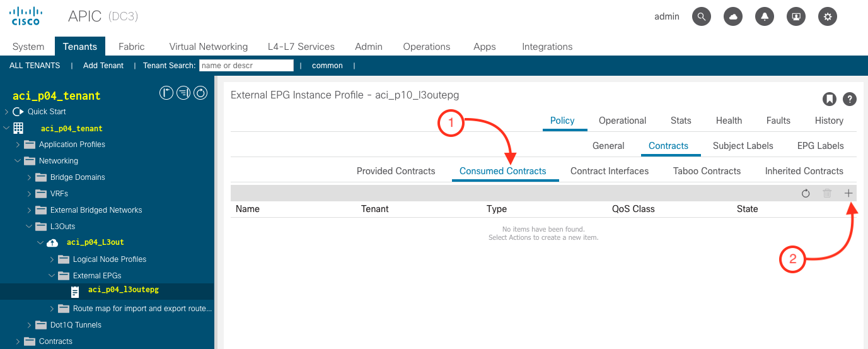Expand the Logical Node Profiles folder

pos(52,259)
